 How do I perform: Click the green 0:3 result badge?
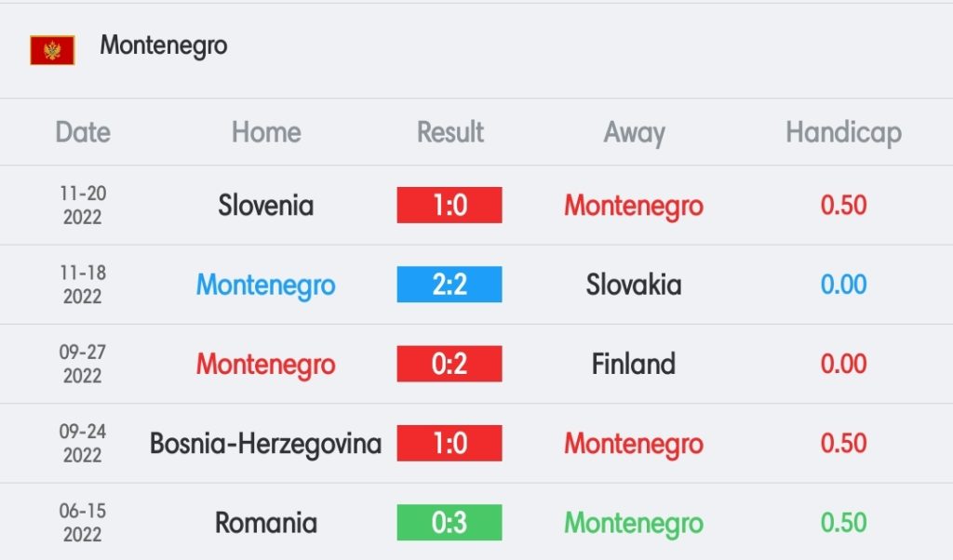[x=450, y=523]
